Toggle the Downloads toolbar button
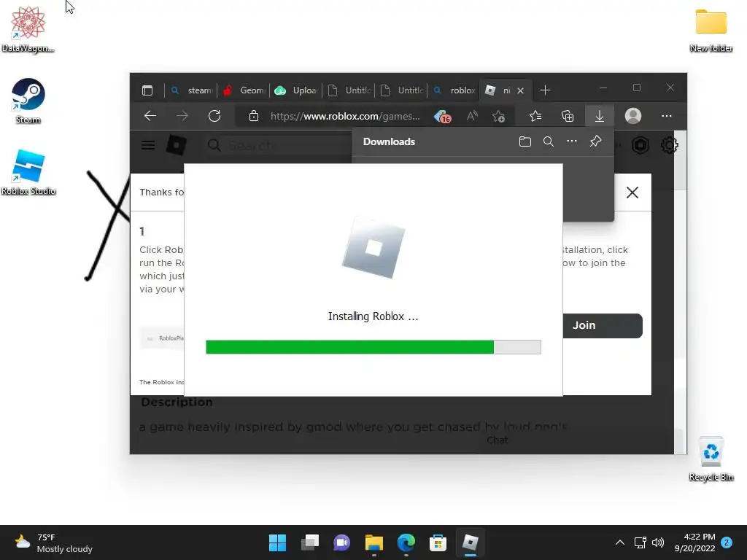 pos(600,116)
